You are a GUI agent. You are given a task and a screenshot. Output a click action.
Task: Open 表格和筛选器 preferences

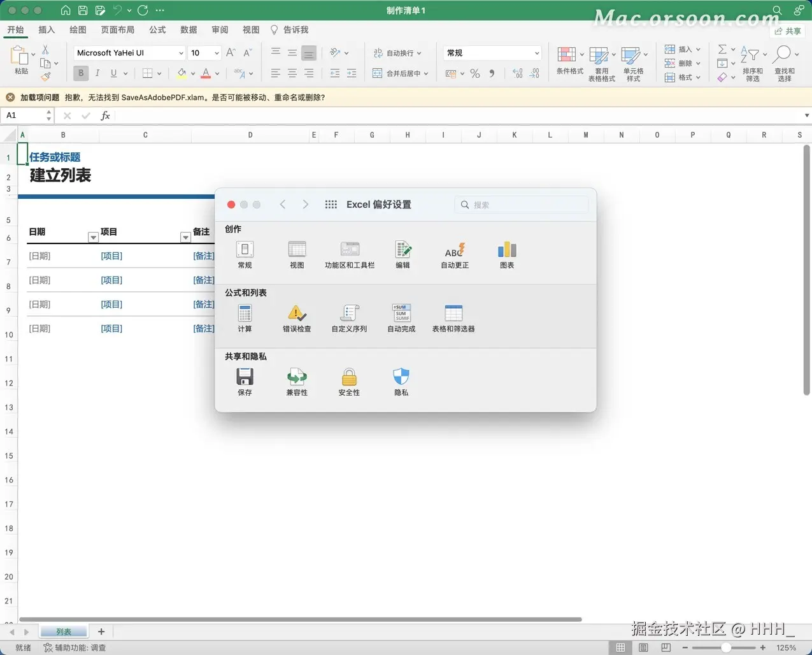point(453,318)
